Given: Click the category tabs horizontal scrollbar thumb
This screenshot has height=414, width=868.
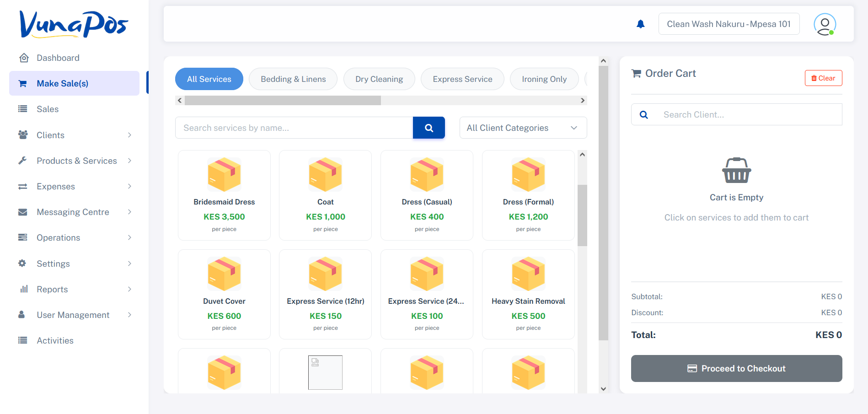Looking at the screenshot, I should pos(283,101).
